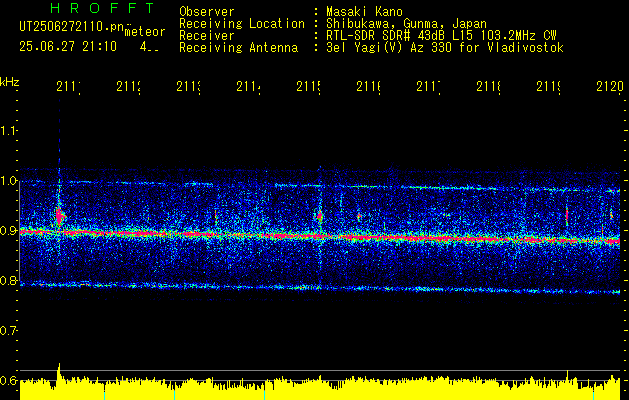
Task: Click the kHz axis unit label
Action: tap(9, 82)
